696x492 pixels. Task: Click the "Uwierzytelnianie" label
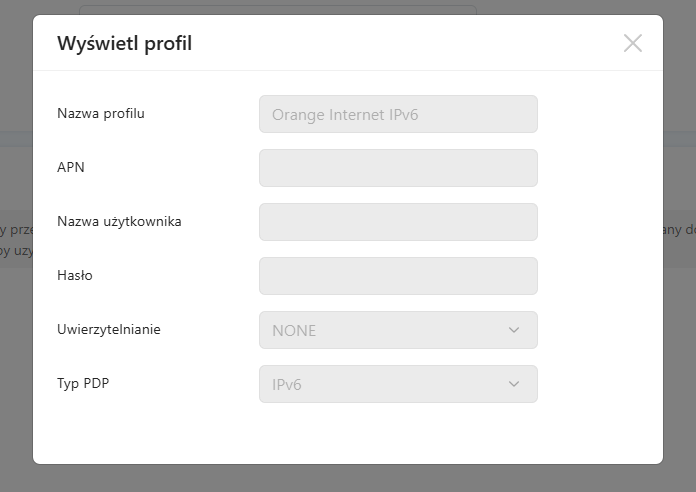(109, 329)
